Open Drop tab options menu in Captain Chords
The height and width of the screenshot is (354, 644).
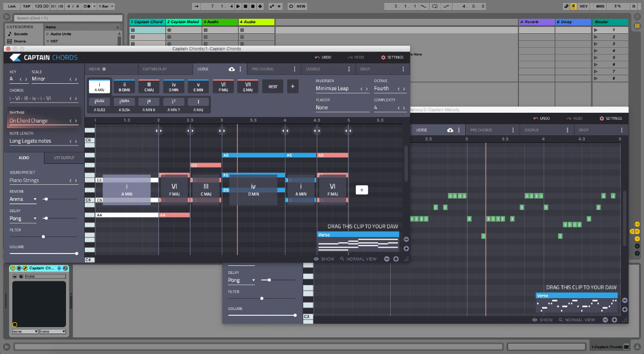[403, 69]
